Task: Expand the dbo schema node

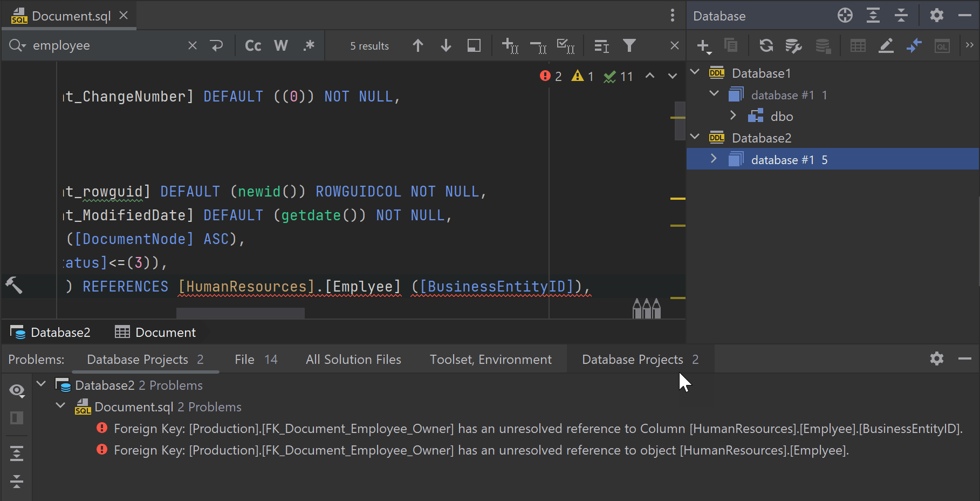Action: 733,116
